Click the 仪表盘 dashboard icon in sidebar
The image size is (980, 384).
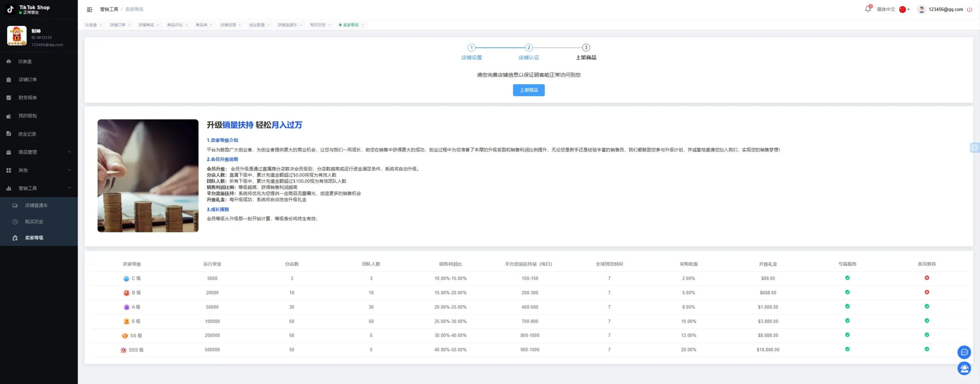[x=9, y=61]
